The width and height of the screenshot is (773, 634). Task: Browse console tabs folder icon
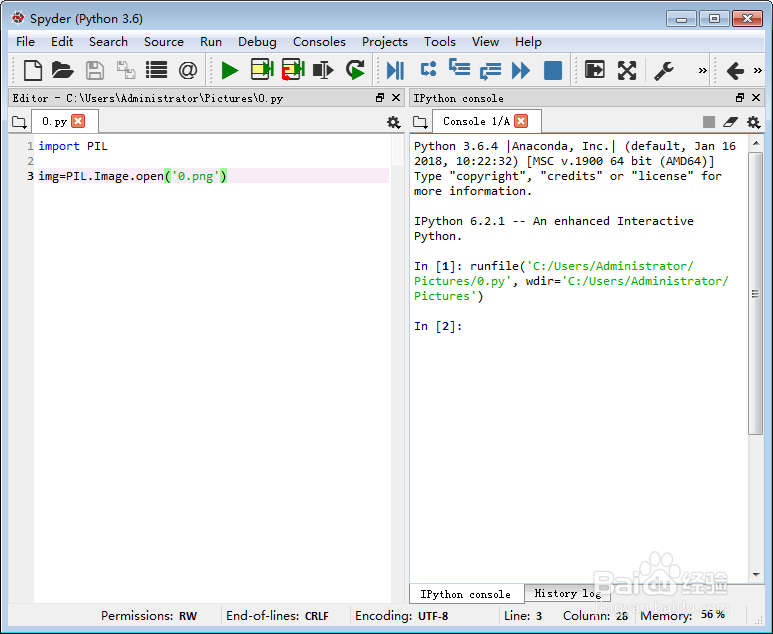[x=420, y=122]
